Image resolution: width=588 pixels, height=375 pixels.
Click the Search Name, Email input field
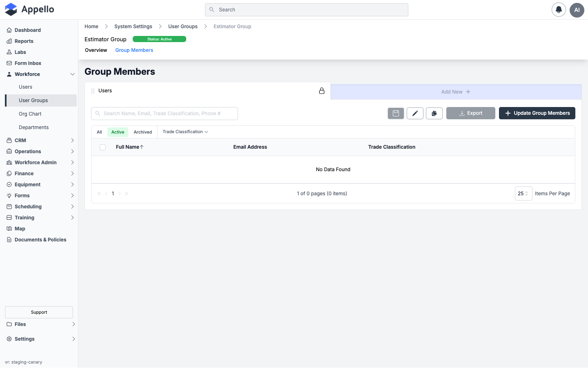pos(165,114)
